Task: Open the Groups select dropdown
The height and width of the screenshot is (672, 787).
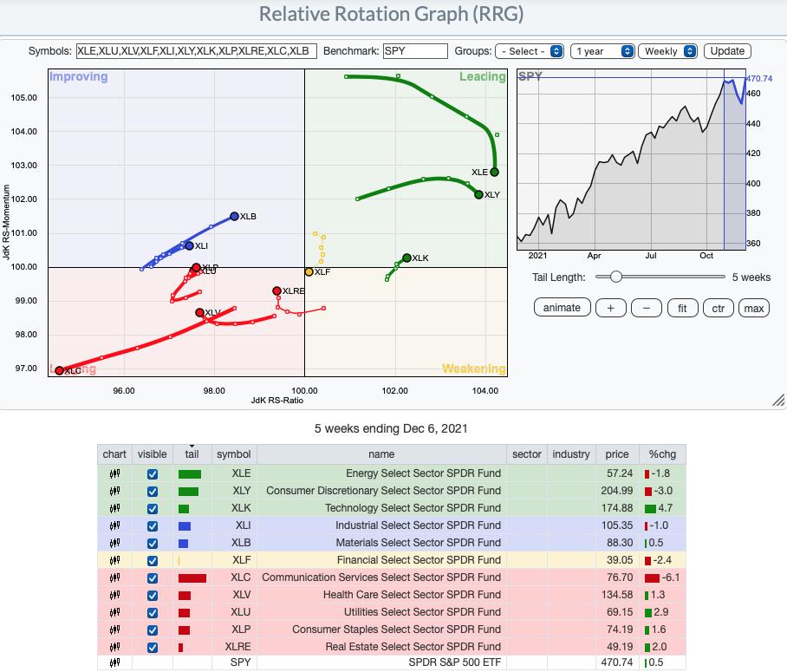Action: 530,51
